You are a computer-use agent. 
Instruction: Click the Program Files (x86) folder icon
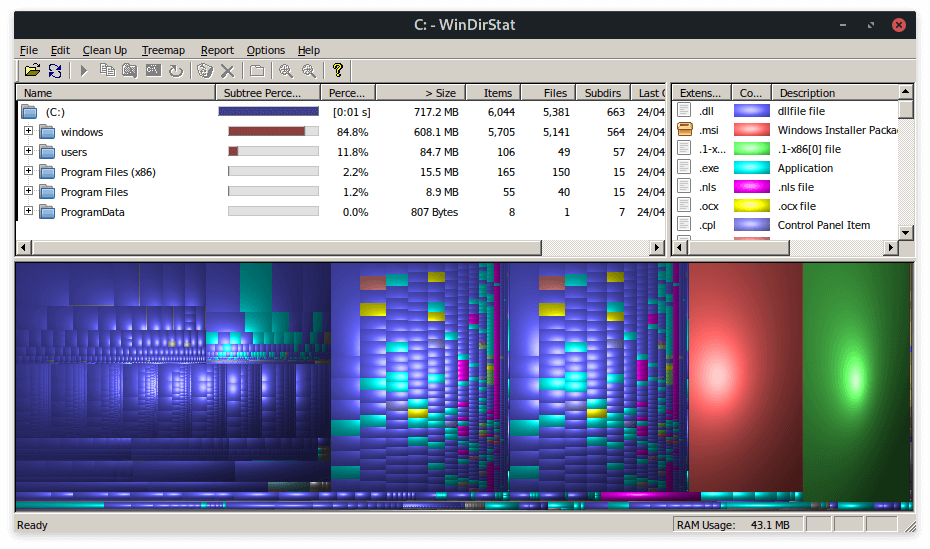click(x=47, y=172)
